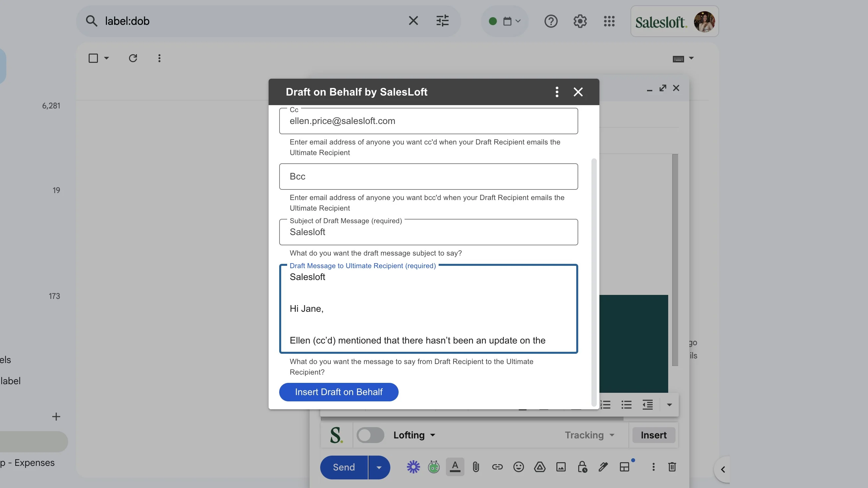Screen dimensions: 868x488
Task: Insert emoji icon
Action: pos(519,467)
